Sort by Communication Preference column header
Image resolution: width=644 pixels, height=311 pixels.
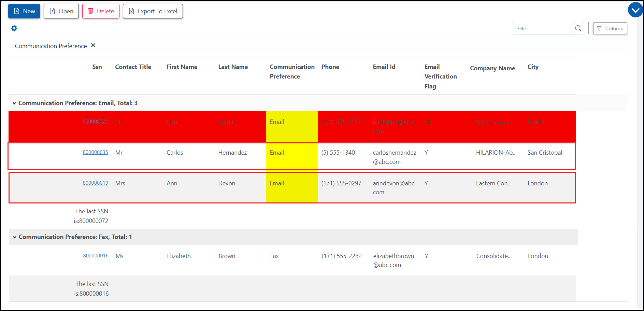292,72
